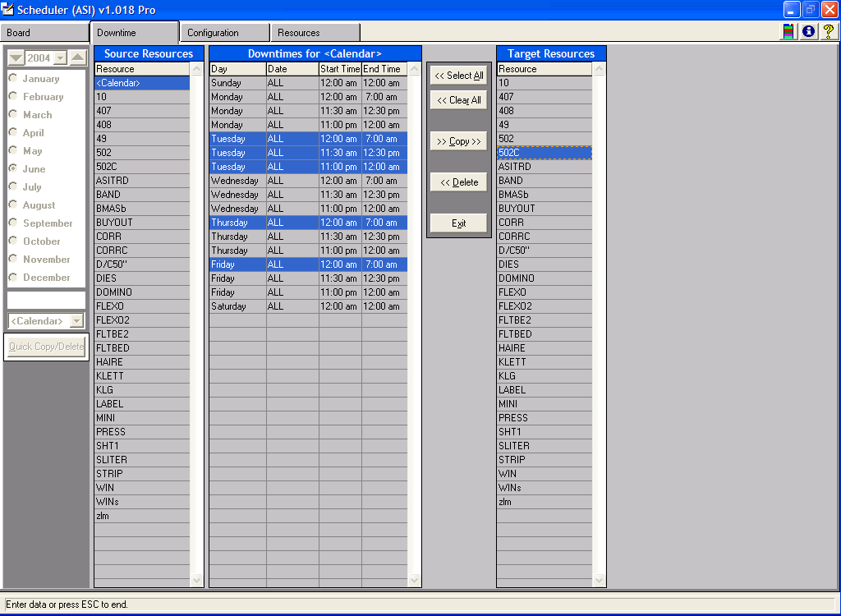Open the 2004 year dropdown
Image resolution: width=841 pixels, height=616 pixels.
[60, 58]
